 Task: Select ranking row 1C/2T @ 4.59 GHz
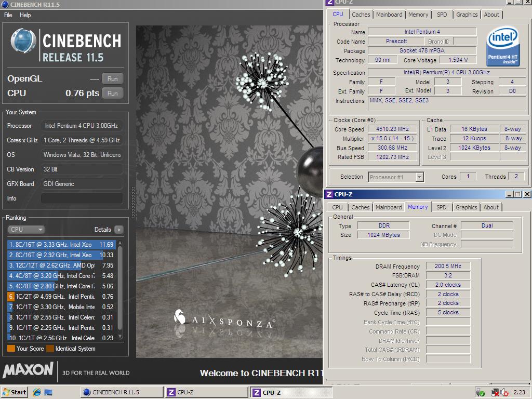point(61,297)
